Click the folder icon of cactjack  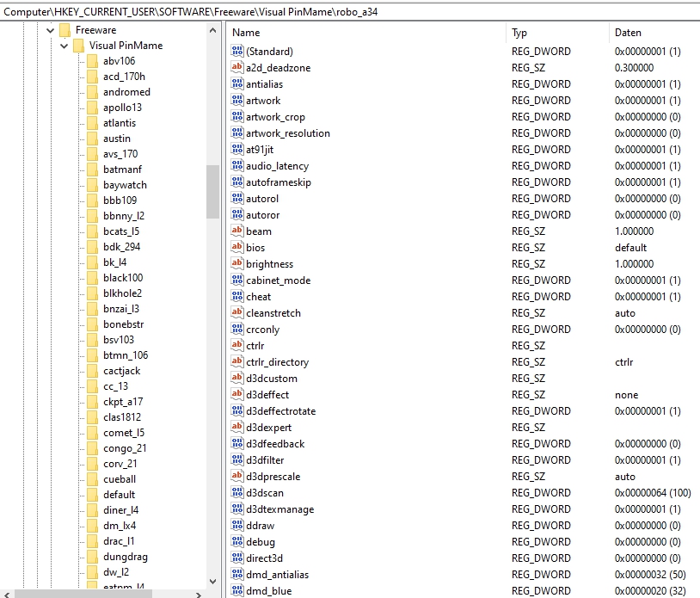click(x=92, y=371)
